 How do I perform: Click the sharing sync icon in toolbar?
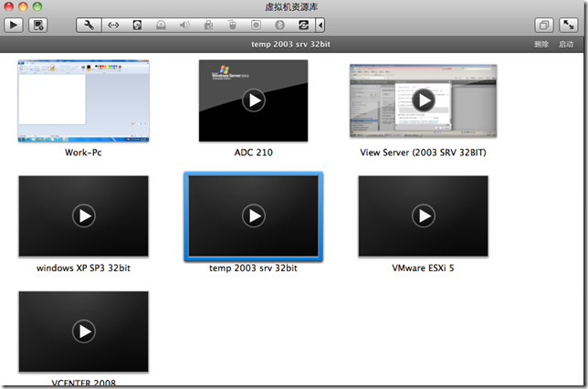coord(303,26)
